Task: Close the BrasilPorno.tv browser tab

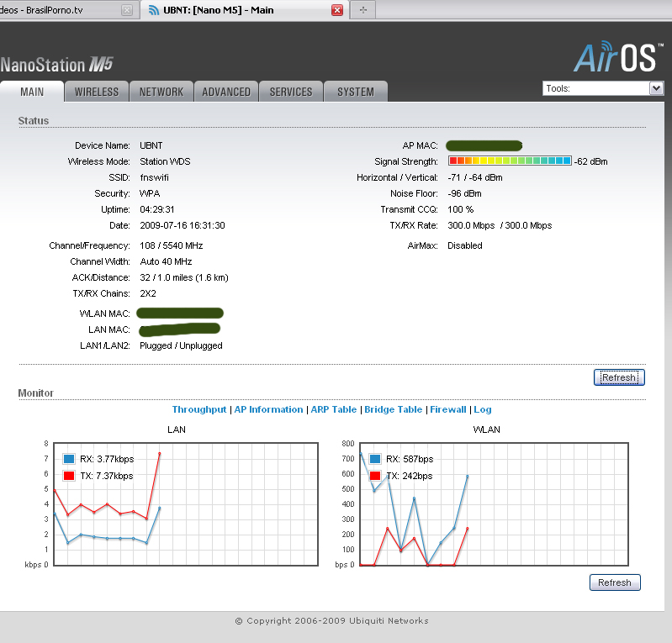Action: click(x=127, y=10)
